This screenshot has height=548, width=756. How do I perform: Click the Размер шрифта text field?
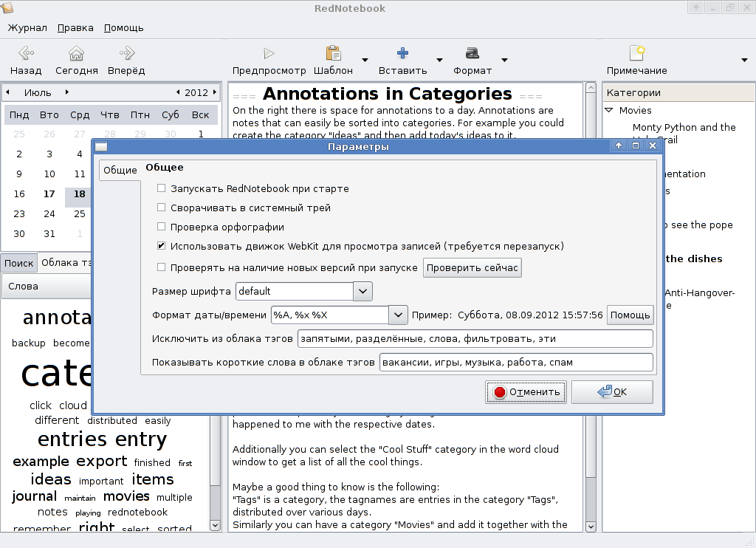295,292
